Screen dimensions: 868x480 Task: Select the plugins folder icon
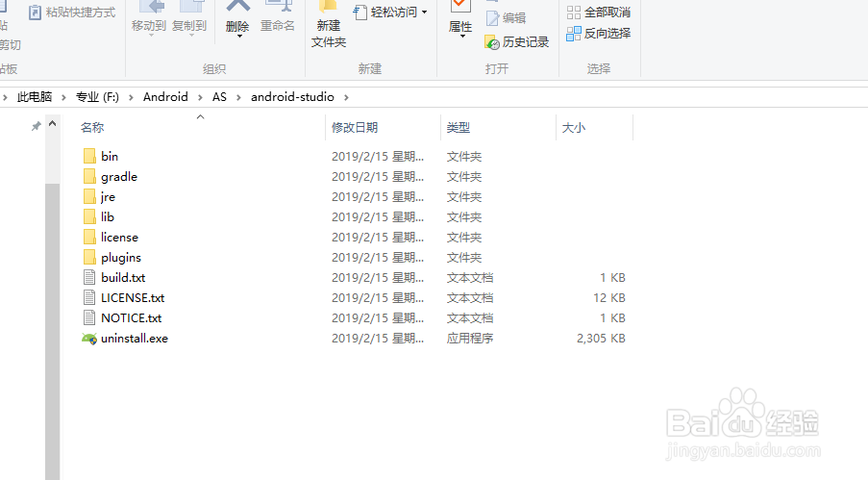click(x=89, y=257)
